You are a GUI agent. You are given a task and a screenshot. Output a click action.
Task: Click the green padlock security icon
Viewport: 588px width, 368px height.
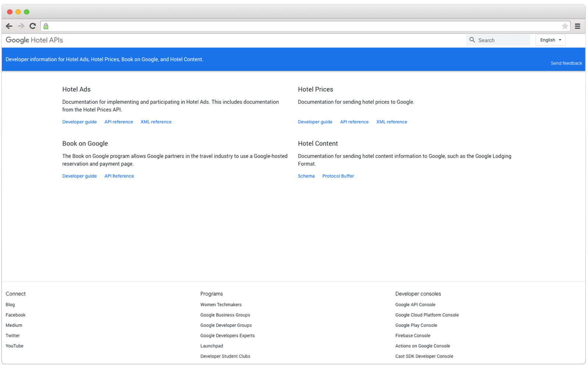click(x=46, y=26)
